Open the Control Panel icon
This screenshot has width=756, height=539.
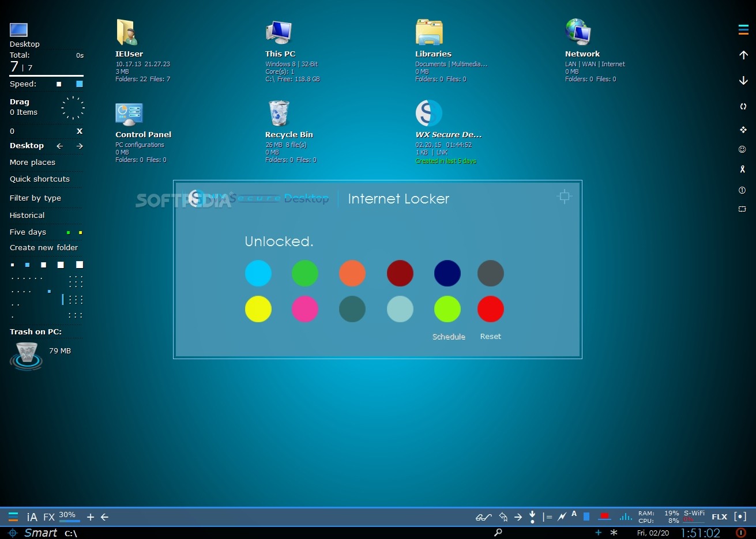coord(129,114)
